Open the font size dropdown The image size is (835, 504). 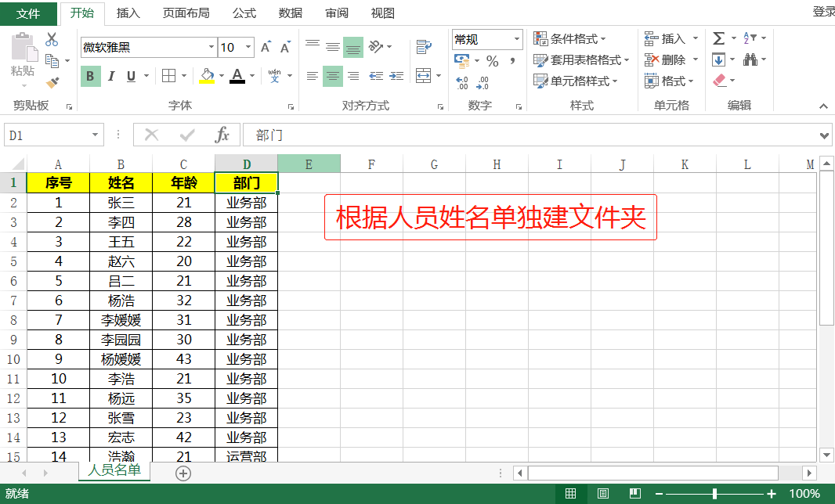click(248, 48)
